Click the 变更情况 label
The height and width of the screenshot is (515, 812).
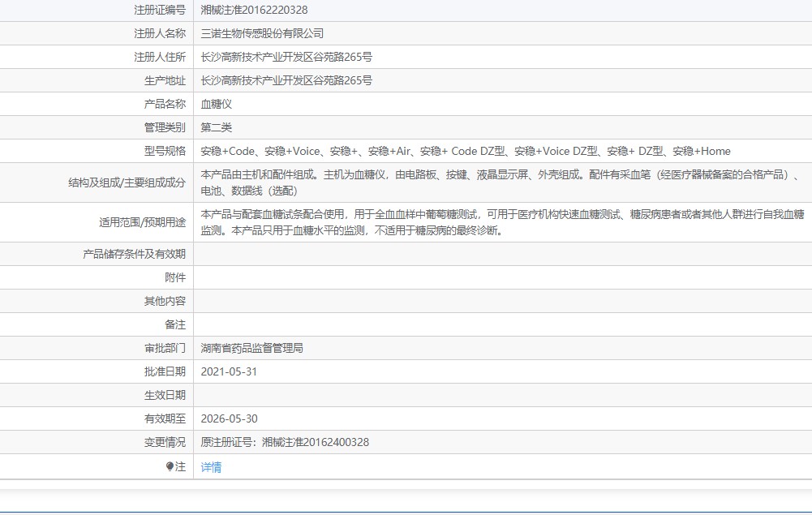(x=165, y=443)
